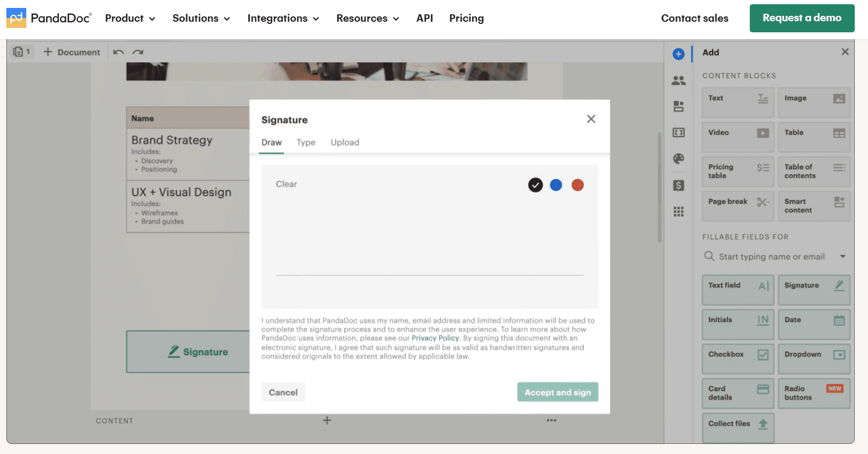Add a Text field fillable field

738,290
